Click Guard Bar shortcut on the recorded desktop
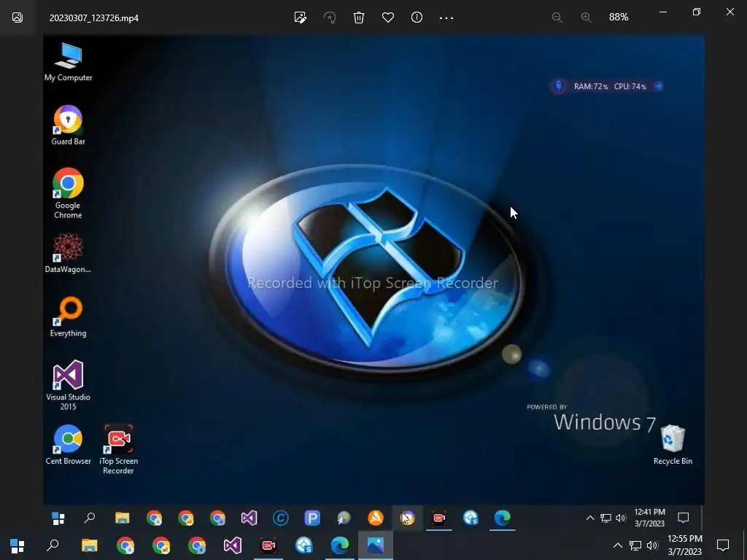747x560 pixels. pyautogui.click(x=68, y=125)
